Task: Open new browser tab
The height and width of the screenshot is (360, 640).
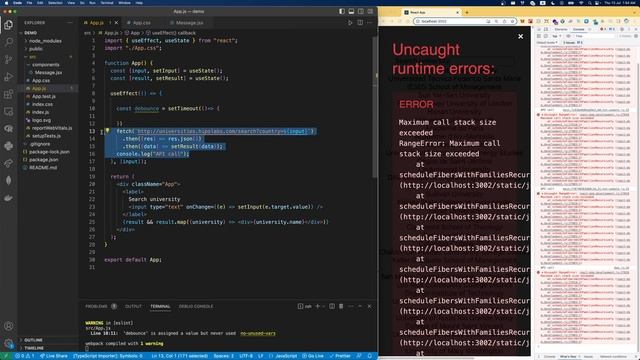Action: click(x=467, y=12)
